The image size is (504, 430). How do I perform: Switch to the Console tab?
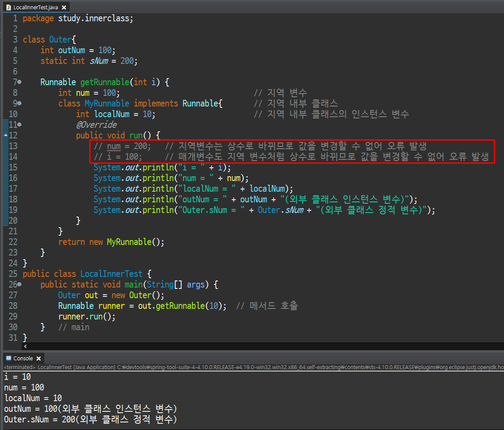coord(24,359)
